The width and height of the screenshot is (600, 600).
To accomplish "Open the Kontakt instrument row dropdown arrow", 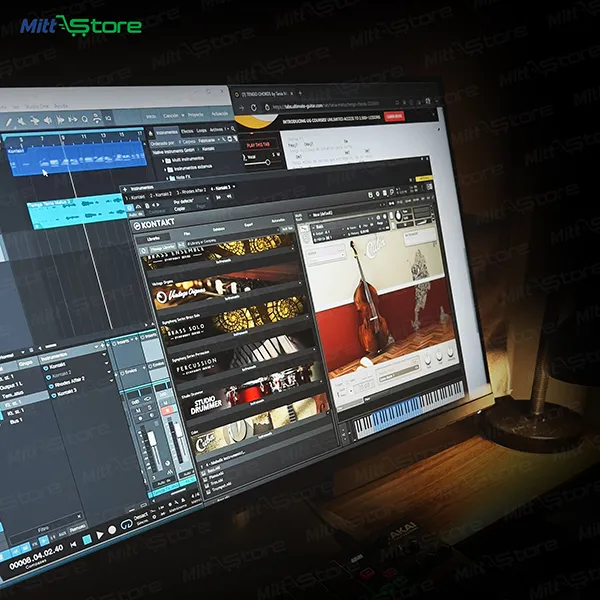I will (104, 355).
